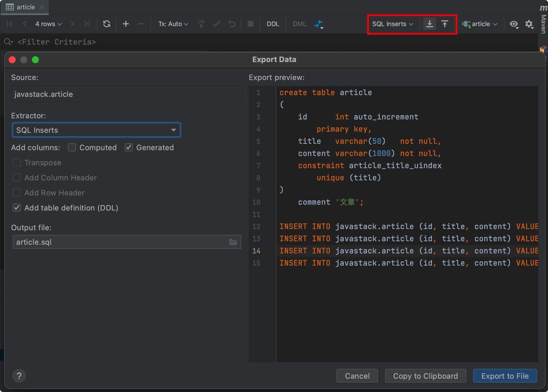Click the constraint article_title_uindex line
Viewport: 548px width, 392px height.
370,166
